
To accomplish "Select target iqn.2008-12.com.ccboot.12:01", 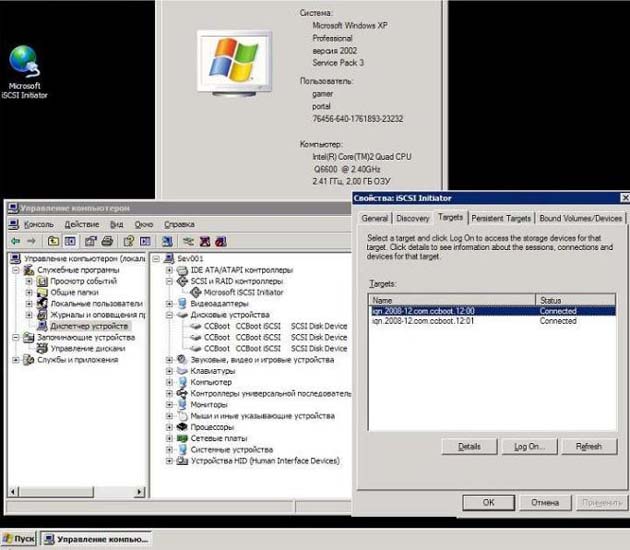I will coord(492,321).
